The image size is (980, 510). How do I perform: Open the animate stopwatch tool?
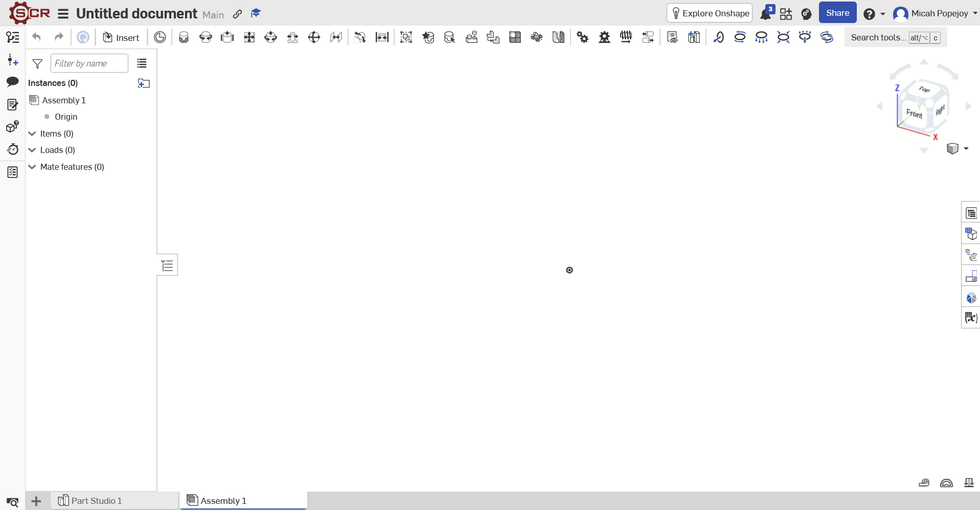tap(13, 149)
